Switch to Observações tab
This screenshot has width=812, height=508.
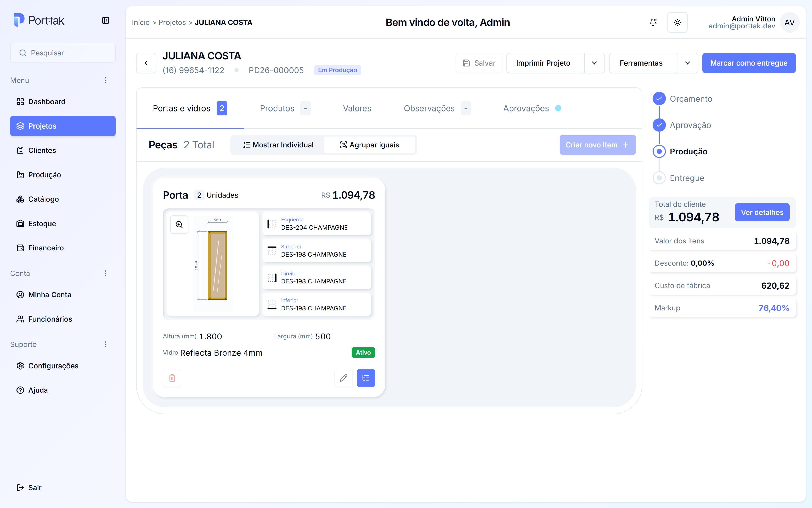(437, 108)
